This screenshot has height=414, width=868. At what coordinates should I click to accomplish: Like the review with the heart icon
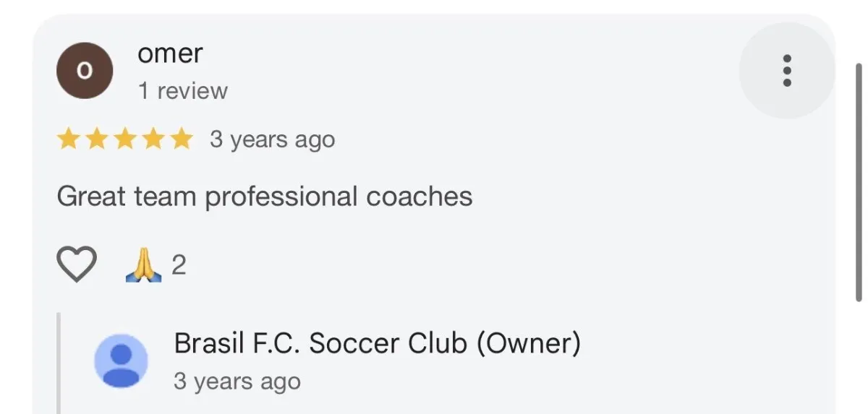click(77, 264)
